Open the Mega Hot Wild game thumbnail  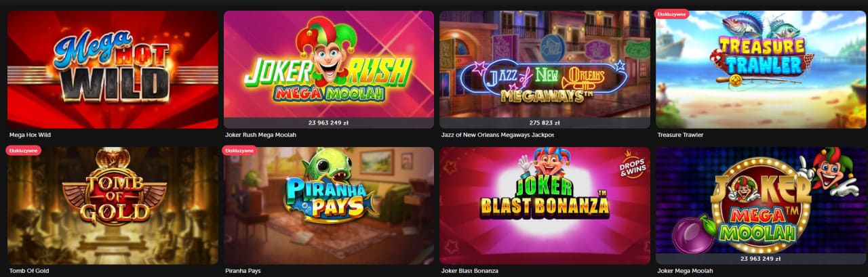[113, 69]
